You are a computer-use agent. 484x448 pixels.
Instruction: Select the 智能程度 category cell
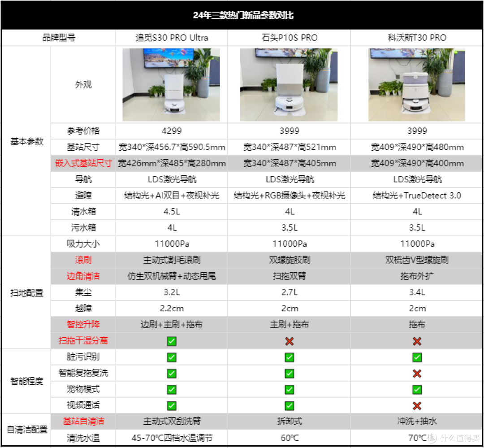click(26, 381)
